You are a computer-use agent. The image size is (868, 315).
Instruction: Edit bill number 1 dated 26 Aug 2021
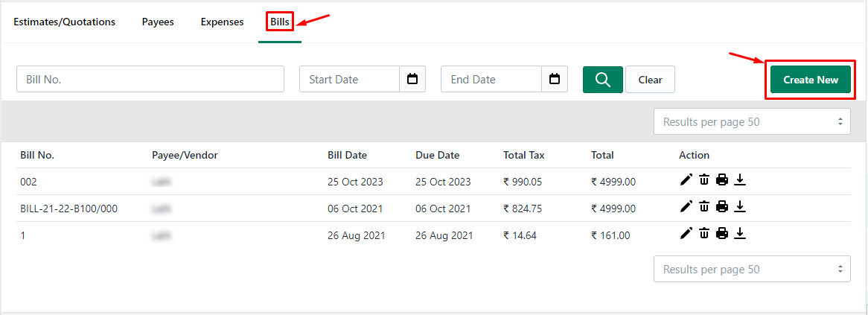tap(686, 233)
